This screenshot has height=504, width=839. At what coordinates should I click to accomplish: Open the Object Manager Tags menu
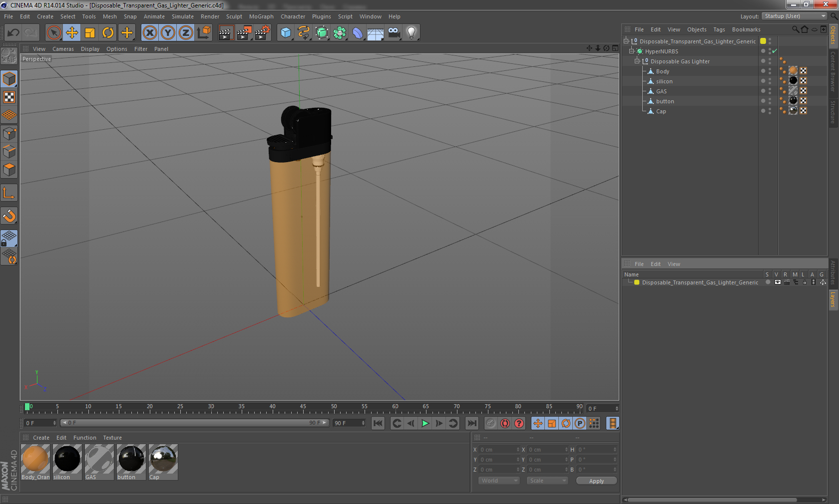point(719,29)
